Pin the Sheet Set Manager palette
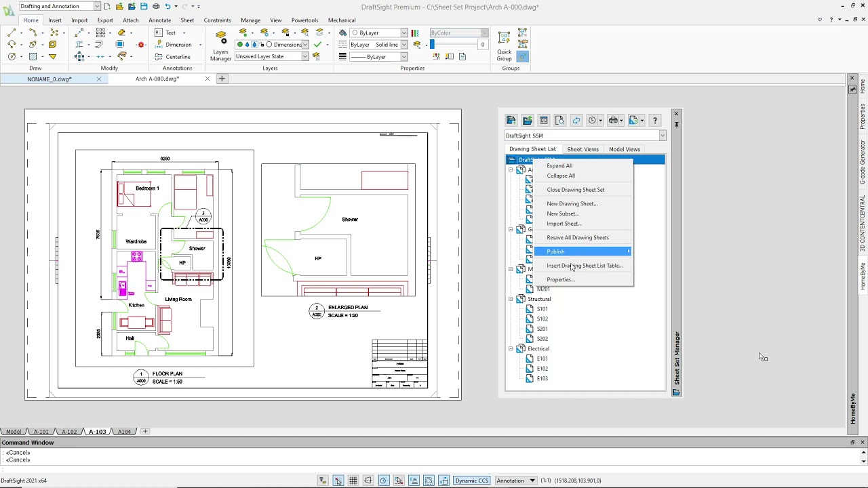This screenshot has width=868, height=488. 676,124
